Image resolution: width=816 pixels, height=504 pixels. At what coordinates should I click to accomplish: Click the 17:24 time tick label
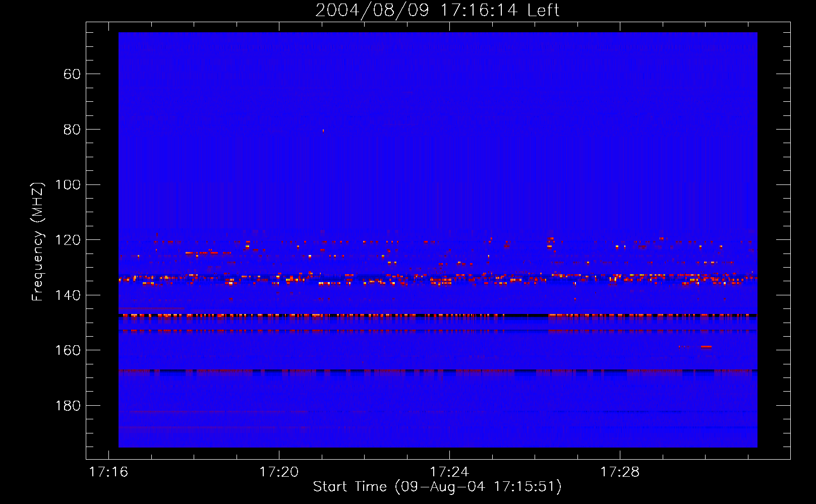449,472
